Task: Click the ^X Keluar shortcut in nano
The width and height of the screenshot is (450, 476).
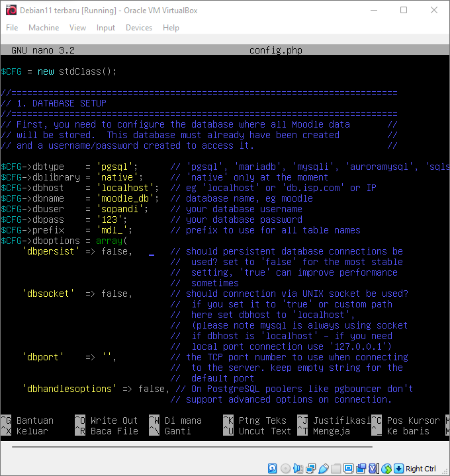Action: click(24, 431)
